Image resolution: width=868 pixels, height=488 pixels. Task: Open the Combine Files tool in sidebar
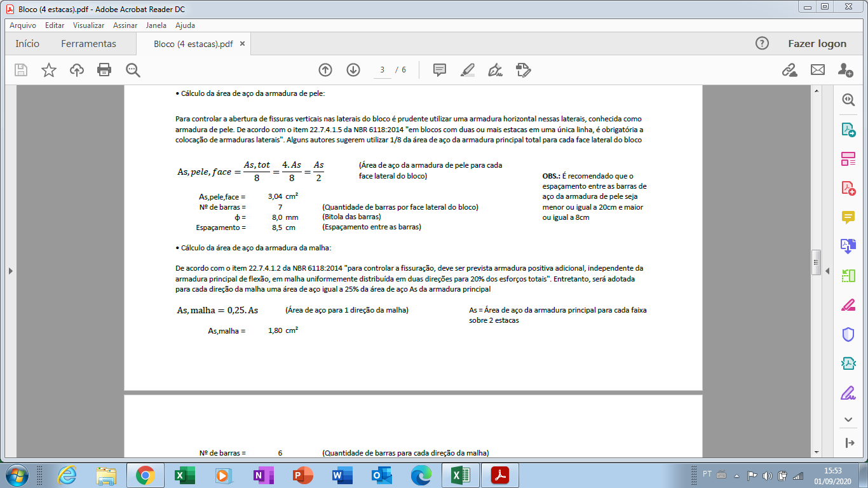848,247
